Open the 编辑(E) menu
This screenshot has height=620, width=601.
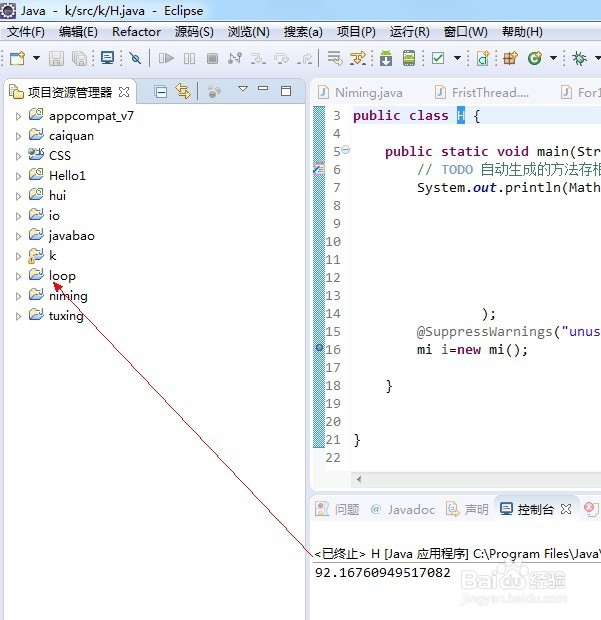coord(78,32)
